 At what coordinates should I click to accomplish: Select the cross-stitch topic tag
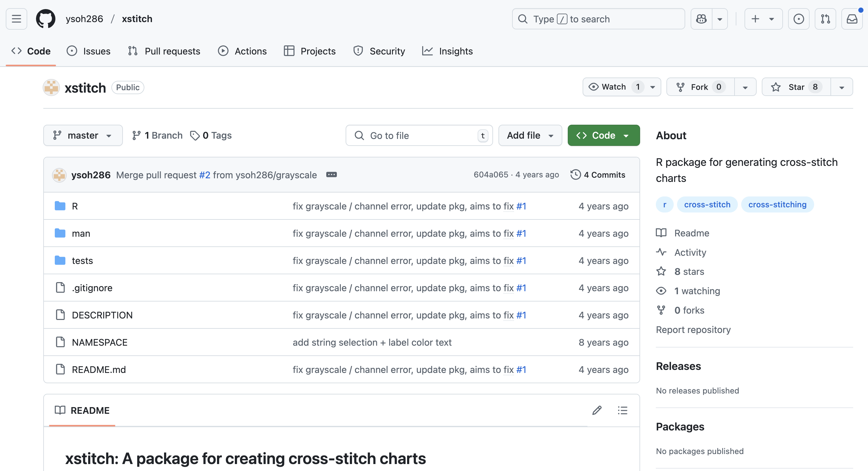[x=707, y=205]
